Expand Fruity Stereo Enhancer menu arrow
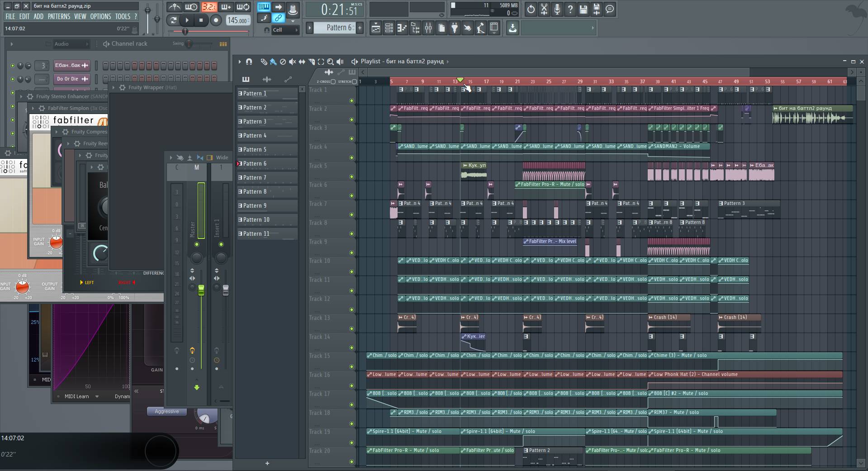This screenshot has height=471, width=868. click(21, 96)
